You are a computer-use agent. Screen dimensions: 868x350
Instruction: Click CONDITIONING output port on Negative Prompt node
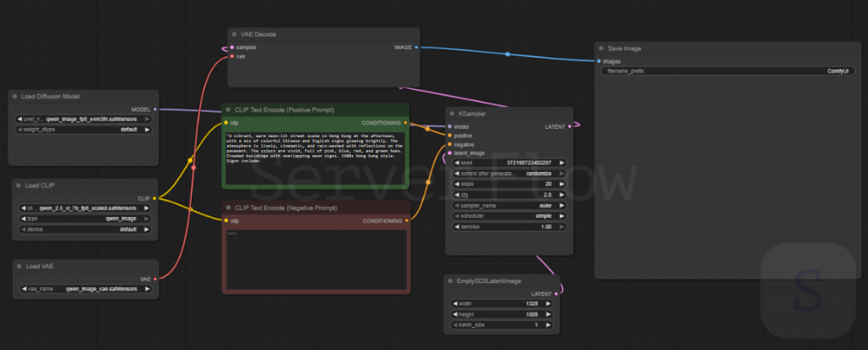click(x=407, y=221)
